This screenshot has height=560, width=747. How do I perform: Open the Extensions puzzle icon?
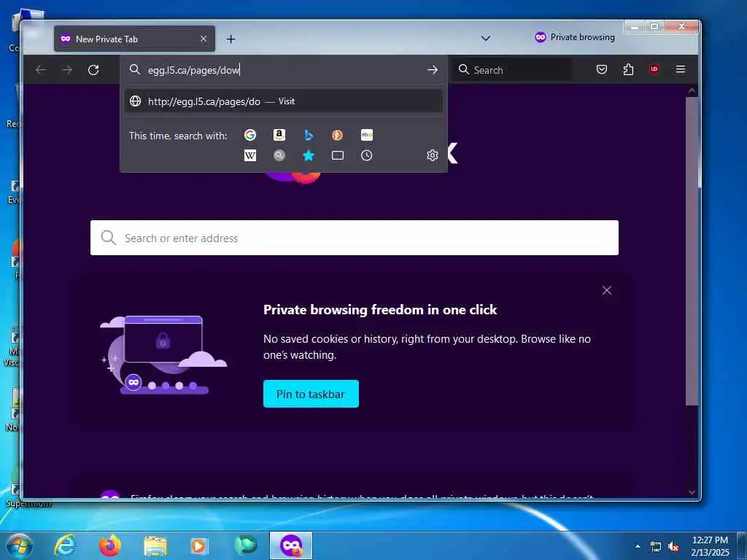(x=628, y=70)
